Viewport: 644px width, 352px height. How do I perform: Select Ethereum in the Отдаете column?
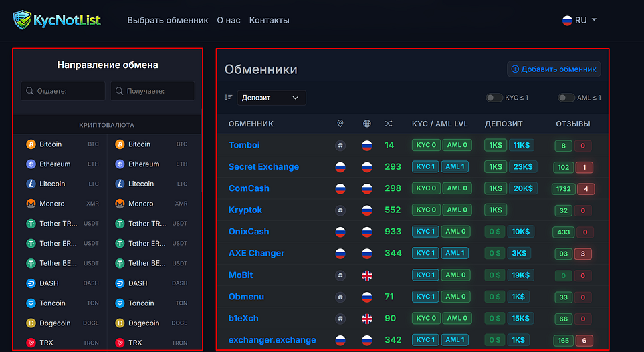coord(62,164)
